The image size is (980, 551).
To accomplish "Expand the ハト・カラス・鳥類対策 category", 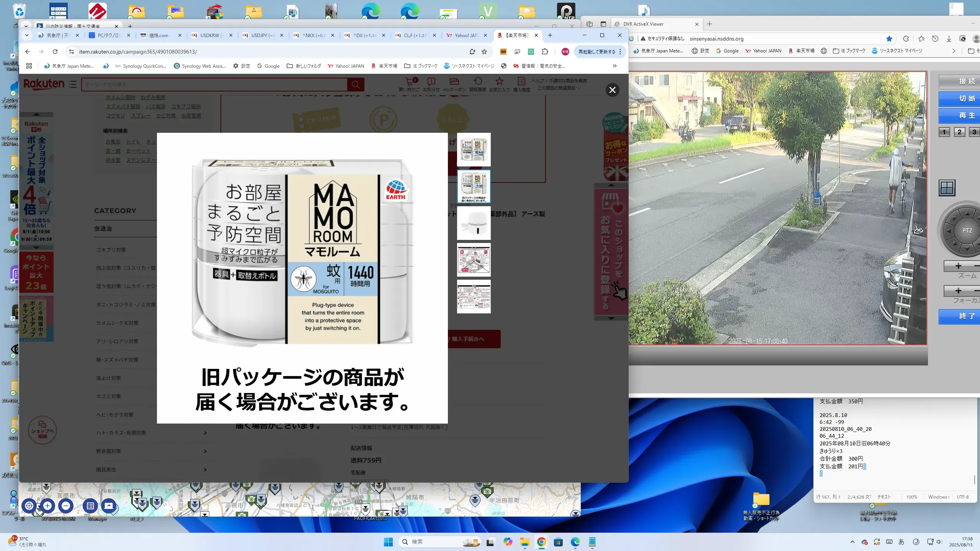I will click(205, 433).
